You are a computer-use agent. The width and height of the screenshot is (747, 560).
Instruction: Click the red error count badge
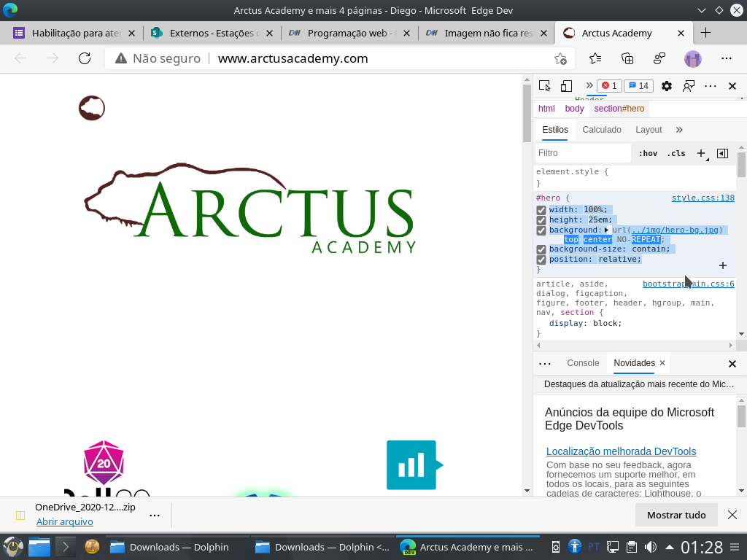609,86
